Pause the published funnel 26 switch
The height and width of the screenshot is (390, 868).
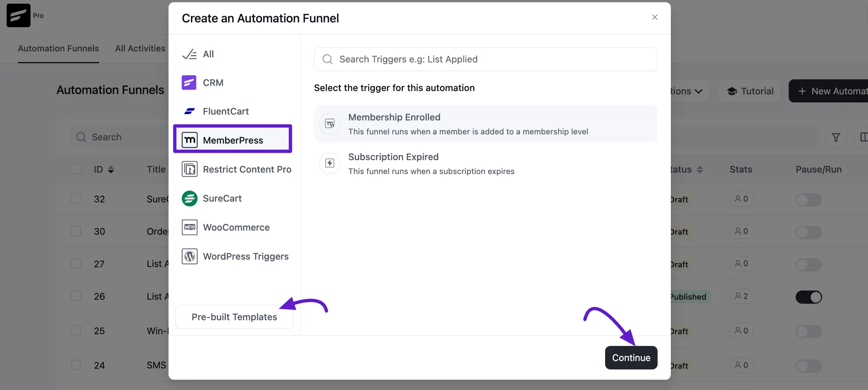click(809, 297)
